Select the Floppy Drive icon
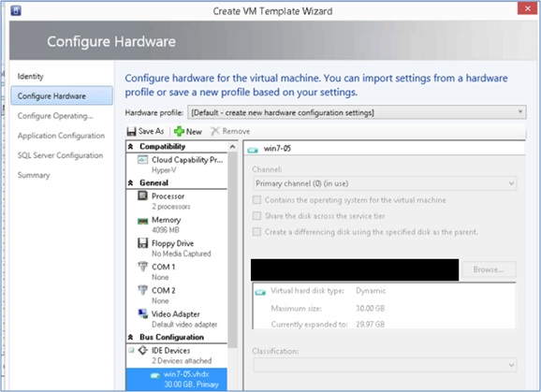The image size is (541, 392). 142,243
